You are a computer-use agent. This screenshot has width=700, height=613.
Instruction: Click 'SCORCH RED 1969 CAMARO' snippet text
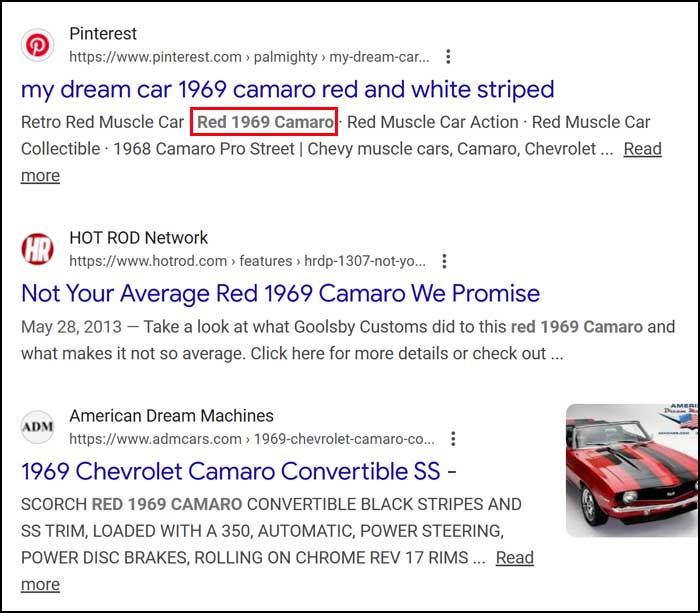(132, 505)
